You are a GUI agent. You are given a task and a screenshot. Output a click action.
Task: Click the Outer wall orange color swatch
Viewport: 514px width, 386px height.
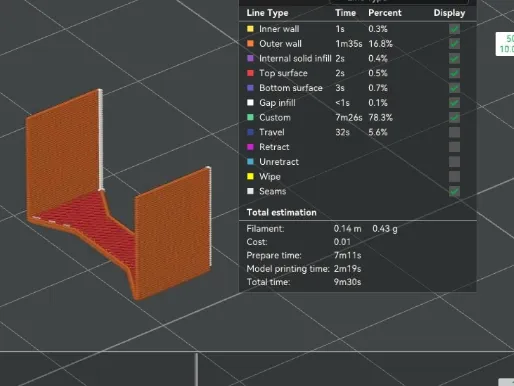click(x=250, y=44)
